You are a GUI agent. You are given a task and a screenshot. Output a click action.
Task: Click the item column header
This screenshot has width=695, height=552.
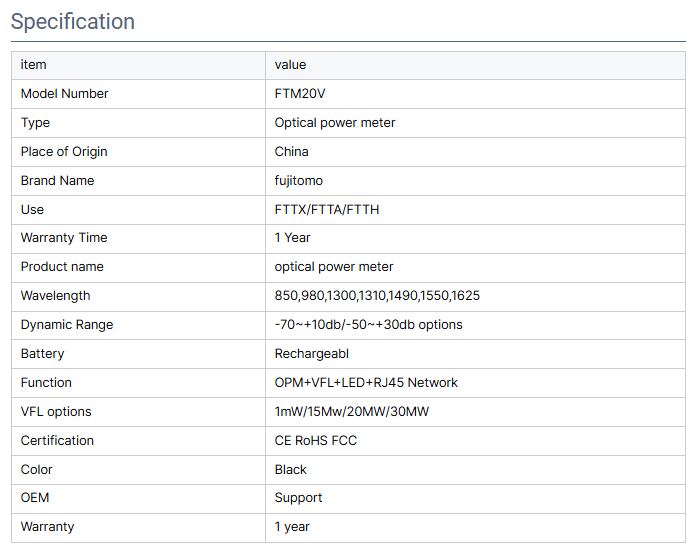(x=33, y=65)
